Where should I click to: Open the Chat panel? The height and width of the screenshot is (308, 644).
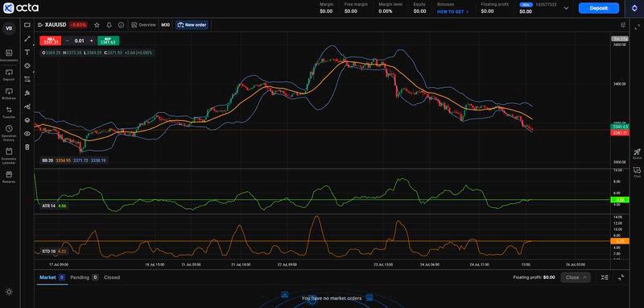click(x=637, y=172)
